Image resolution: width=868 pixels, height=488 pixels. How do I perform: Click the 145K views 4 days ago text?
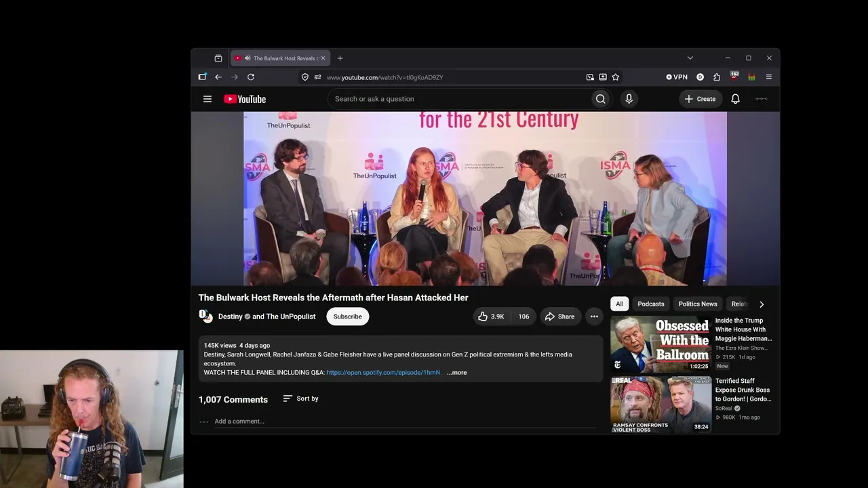[237, 346]
